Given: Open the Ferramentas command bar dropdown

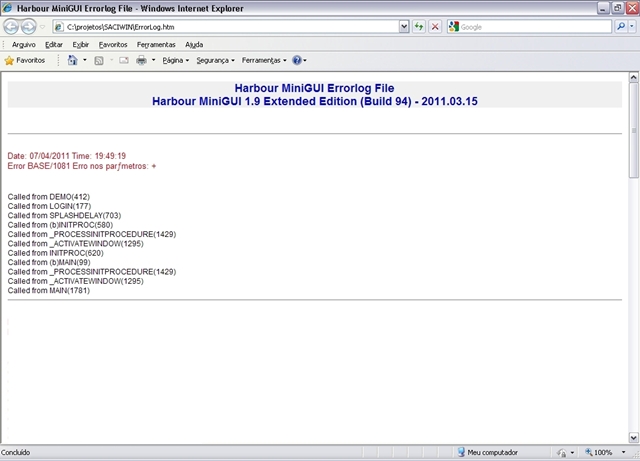Looking at the screenshot, I should (x=264, y=60).
